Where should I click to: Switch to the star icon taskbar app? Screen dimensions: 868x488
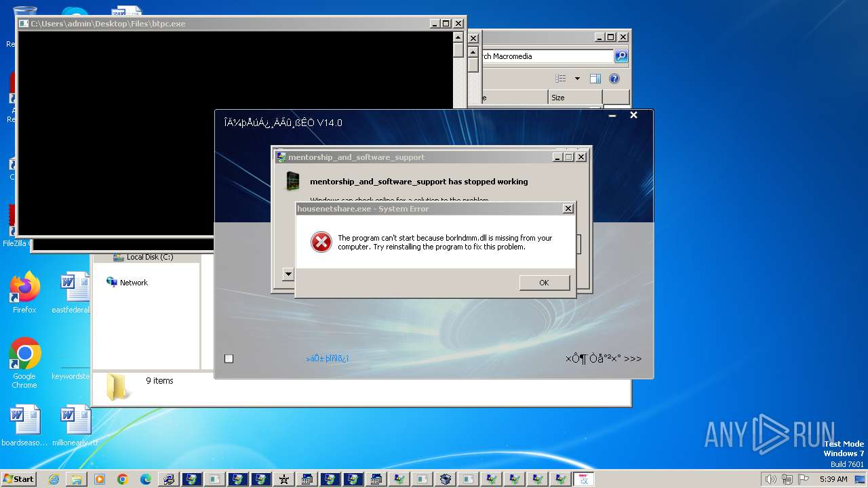tap(283, 479)
